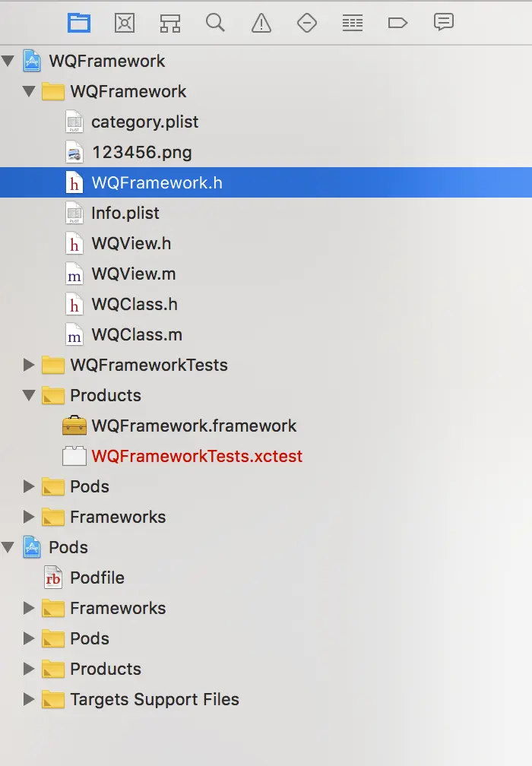532x766 pixels.
Task: Expand the Targets Support Files group
Action: click(30, 699)
